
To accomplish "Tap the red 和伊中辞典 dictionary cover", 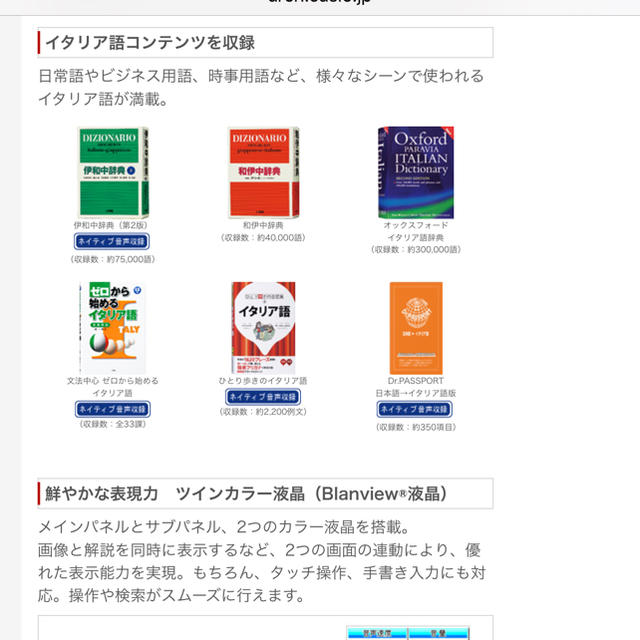I will tap(263, 172).
